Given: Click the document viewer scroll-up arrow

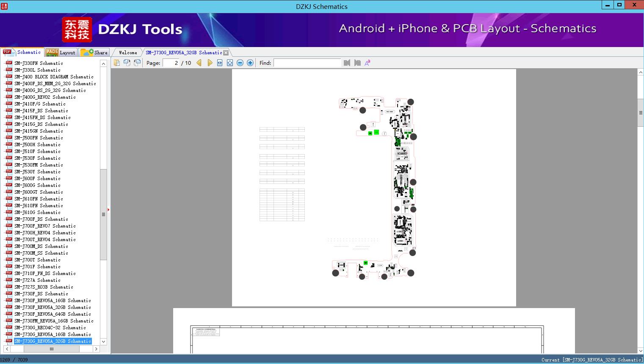Looking at the screenshot, I should pyautogui.click(x=641, y=72).
